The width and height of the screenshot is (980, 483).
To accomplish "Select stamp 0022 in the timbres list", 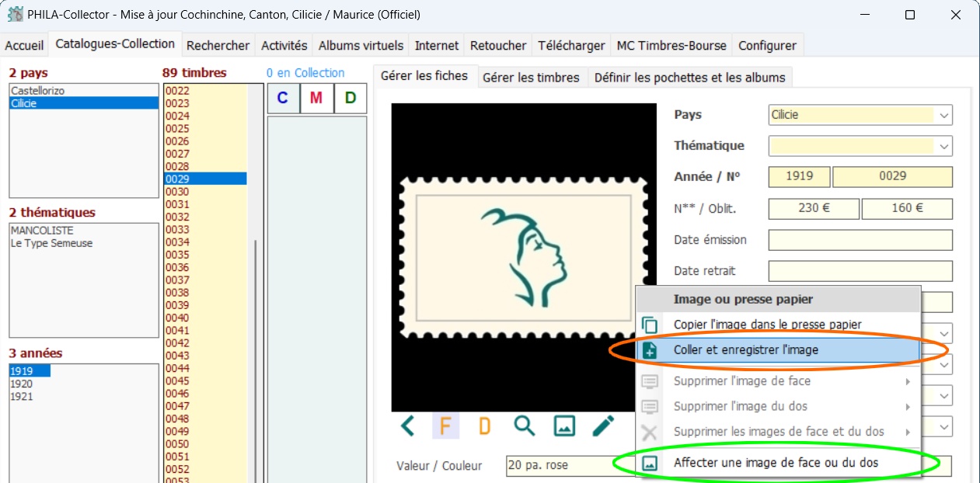I will pos(205,91).
